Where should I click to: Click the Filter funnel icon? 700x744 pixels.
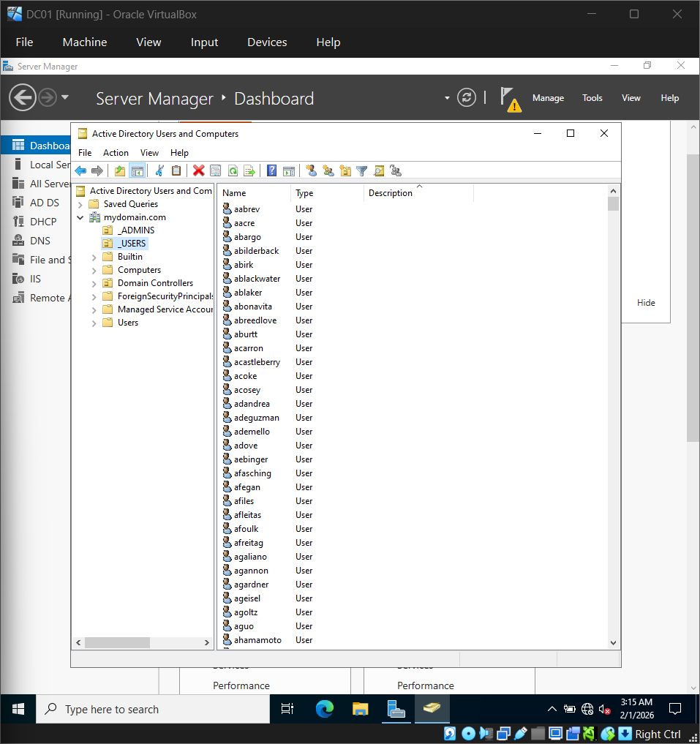point(361,170)
